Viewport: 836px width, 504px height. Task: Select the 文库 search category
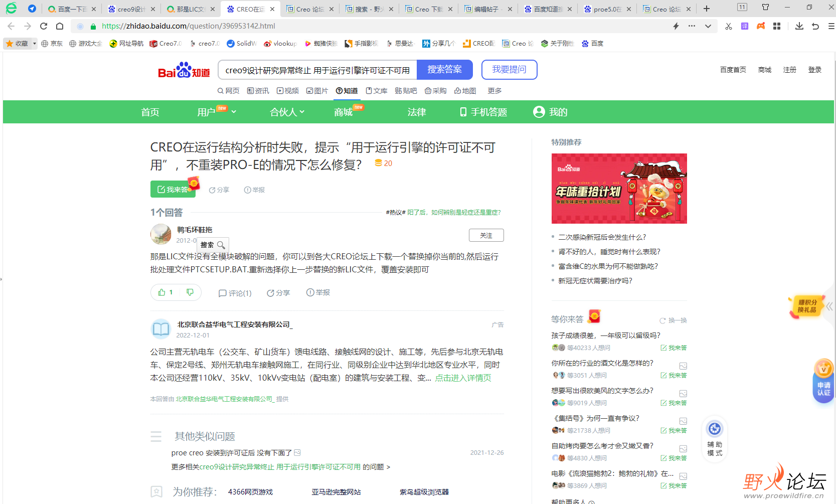tap(377, 91)
